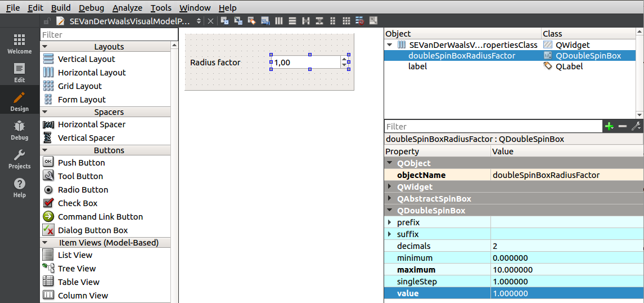
Task: Open the Projects mode
Action: pos(19,159)
